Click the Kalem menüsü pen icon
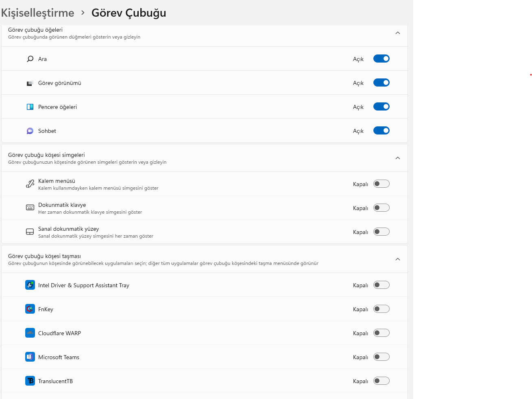Screen dimensions: 532x399 point(30,184)
